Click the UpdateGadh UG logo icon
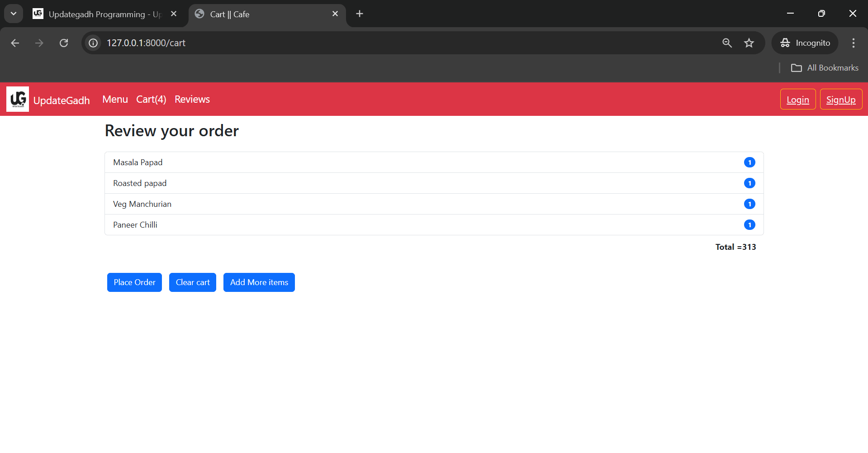This screenshot has width=868, height=453. (x=17, y=99)
